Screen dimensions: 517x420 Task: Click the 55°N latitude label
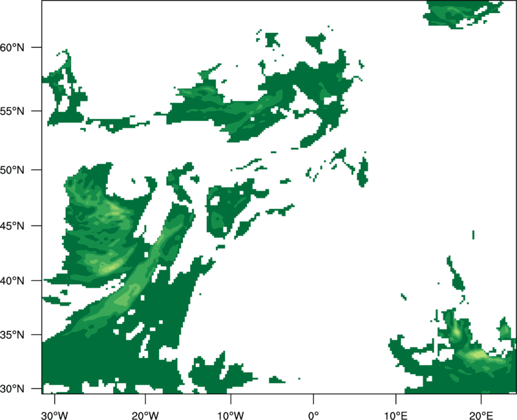tap(12, 111)
